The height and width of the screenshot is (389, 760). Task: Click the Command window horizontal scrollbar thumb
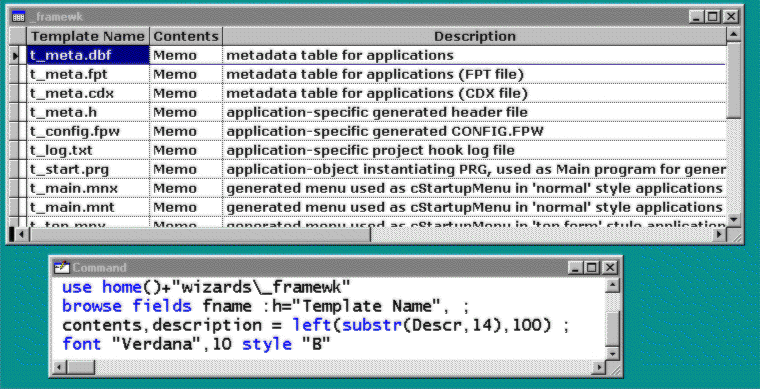81,367
